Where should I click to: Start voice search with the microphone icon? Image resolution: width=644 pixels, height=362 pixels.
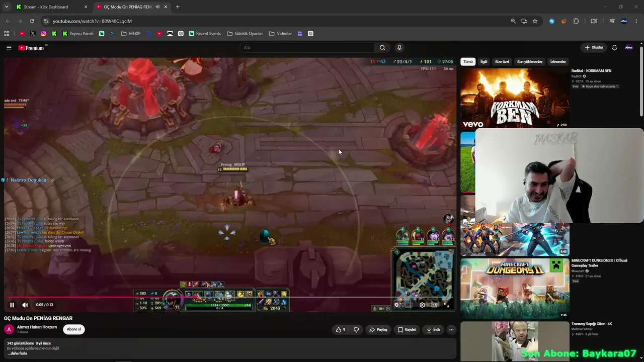click(399, 48)
